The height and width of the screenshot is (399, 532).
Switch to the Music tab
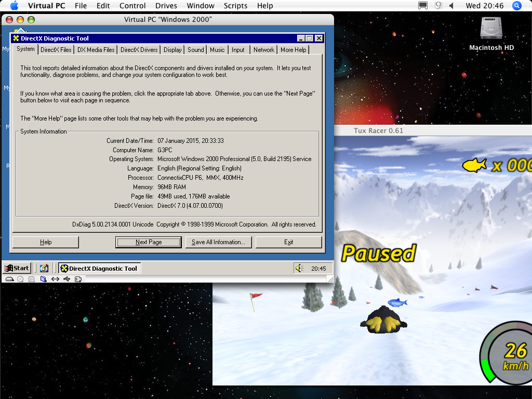tap(217, 50)
